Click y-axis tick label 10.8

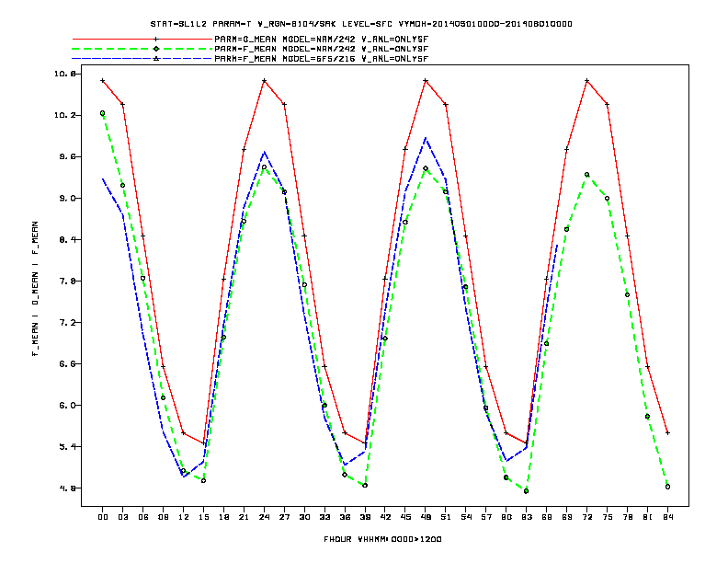pyautogui.click(x=65, y=74)
